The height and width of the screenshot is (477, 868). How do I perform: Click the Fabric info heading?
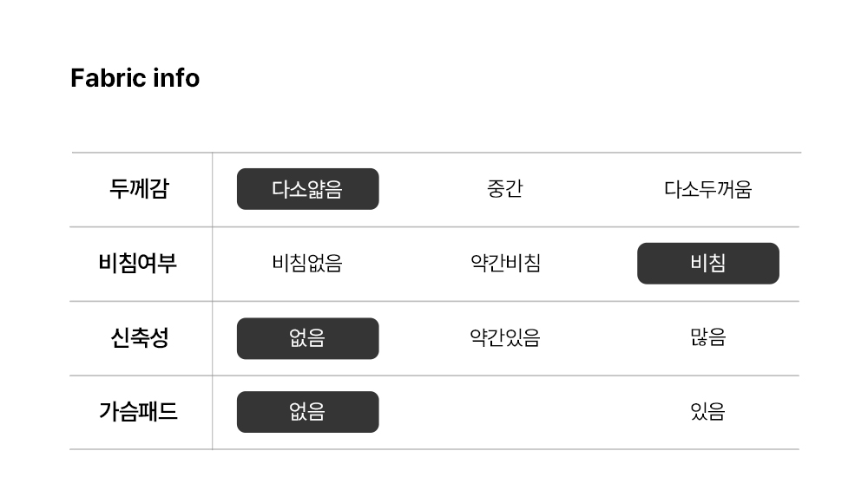(135, 78)
